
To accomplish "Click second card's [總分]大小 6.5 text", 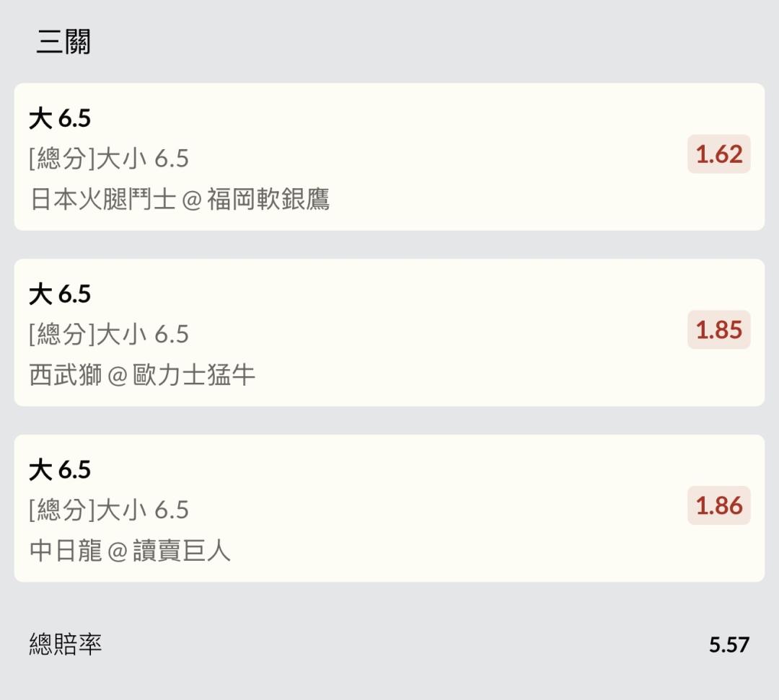I will pos(109,334).
